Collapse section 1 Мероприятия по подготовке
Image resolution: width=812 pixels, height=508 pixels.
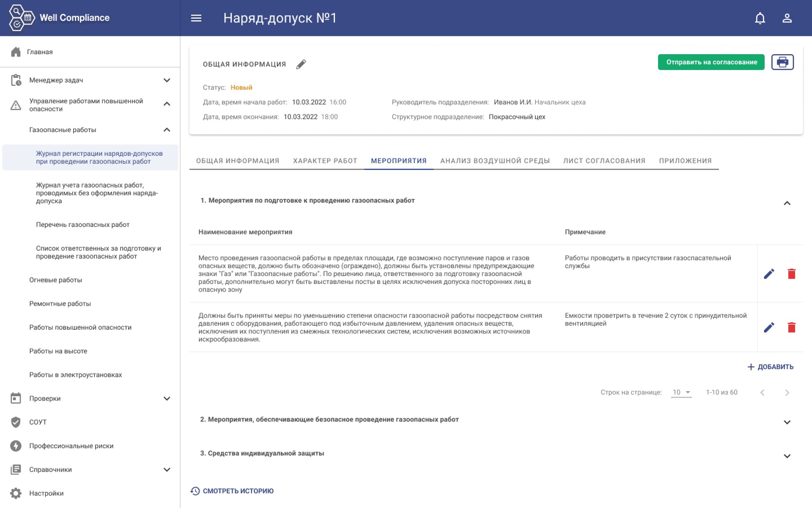(x=787, y=203)
